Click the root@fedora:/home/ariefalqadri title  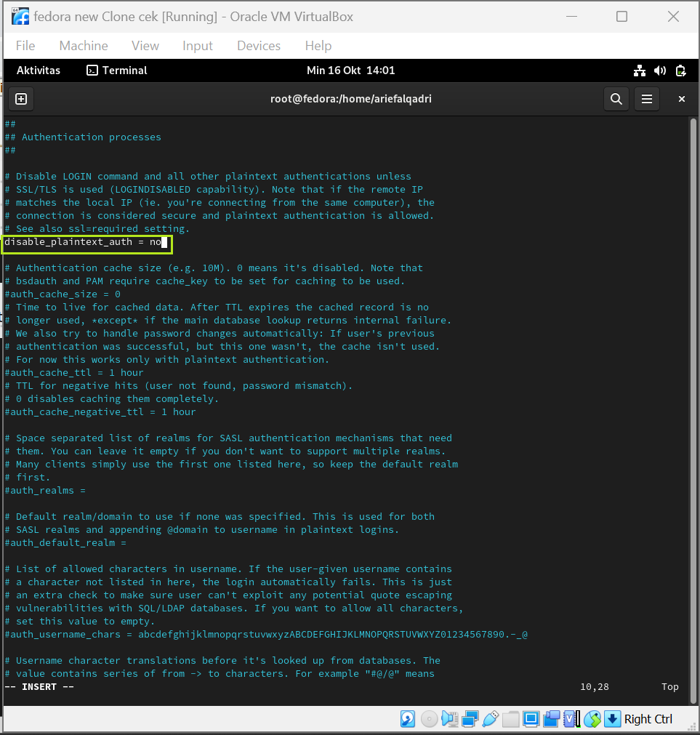click(351, 99)
